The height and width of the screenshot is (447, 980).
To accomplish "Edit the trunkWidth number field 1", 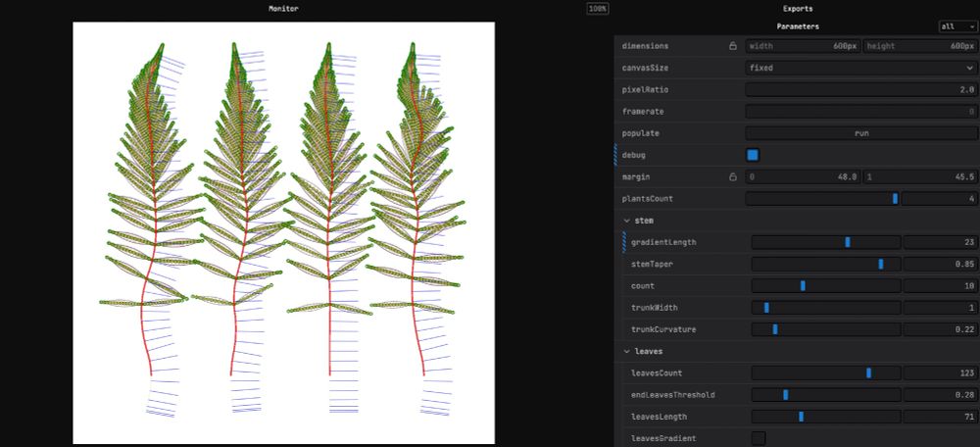I will [x=940, y=308].
